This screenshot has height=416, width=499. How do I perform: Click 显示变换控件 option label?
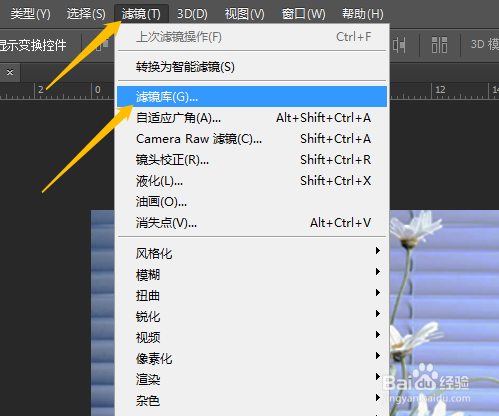(33, 45)
